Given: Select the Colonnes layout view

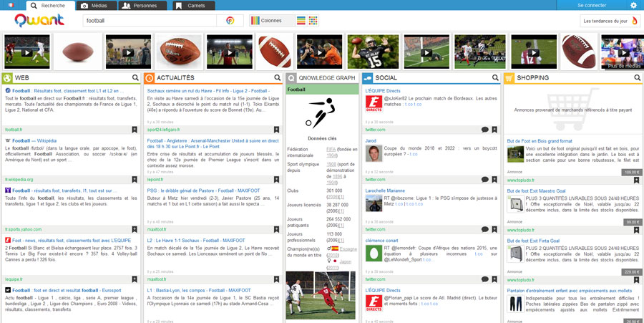Looking at the screenshot, I should pos(272,21).
